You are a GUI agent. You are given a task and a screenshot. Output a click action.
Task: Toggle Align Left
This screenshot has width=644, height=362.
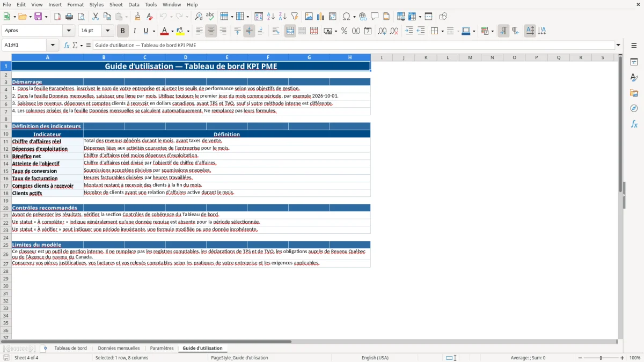200,31
